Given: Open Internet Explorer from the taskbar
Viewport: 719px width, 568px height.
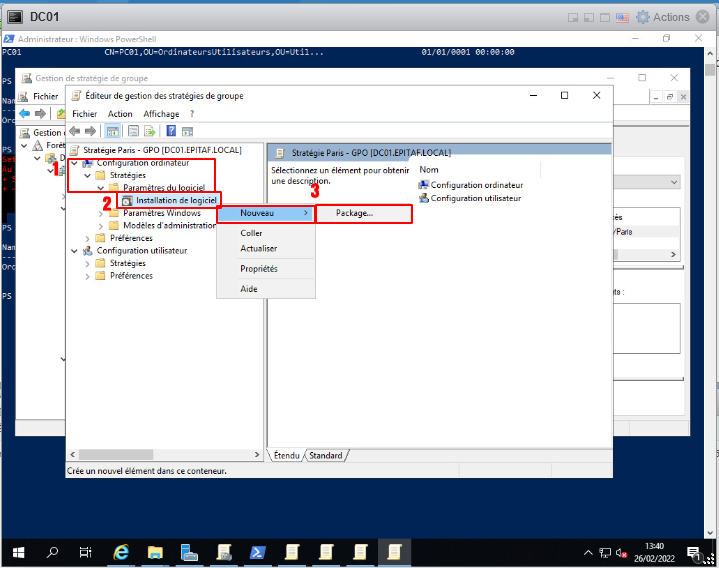Looking at the screenshot, I should pos(122,551).
